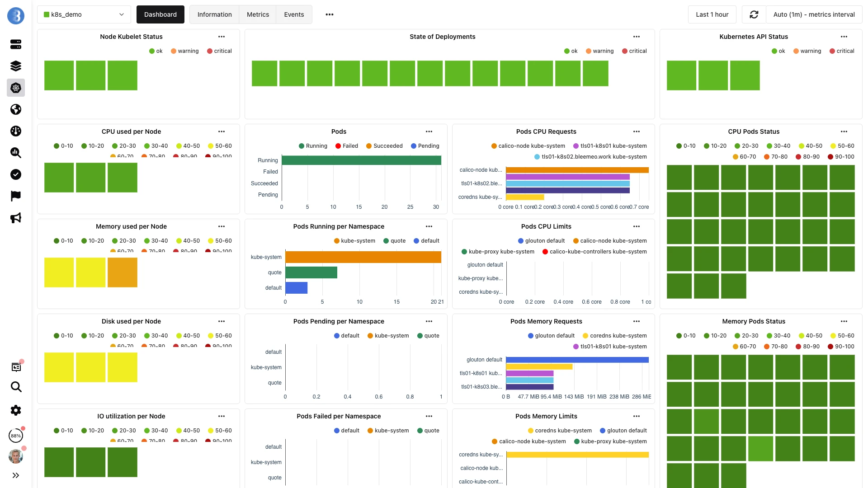Open the more tabs ellipsis next to Events
This screenshot has height=488, width=868.
[x=329, y=14]
